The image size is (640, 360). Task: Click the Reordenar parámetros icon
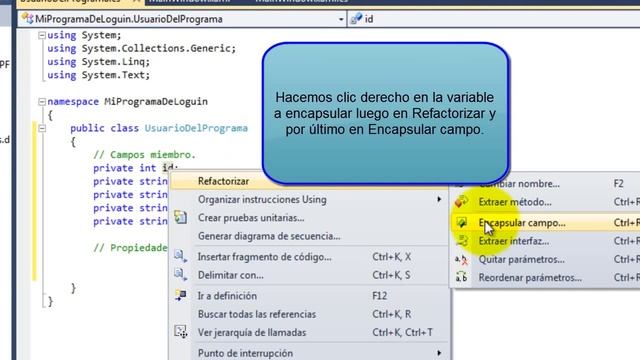click(x=461, y=278)
